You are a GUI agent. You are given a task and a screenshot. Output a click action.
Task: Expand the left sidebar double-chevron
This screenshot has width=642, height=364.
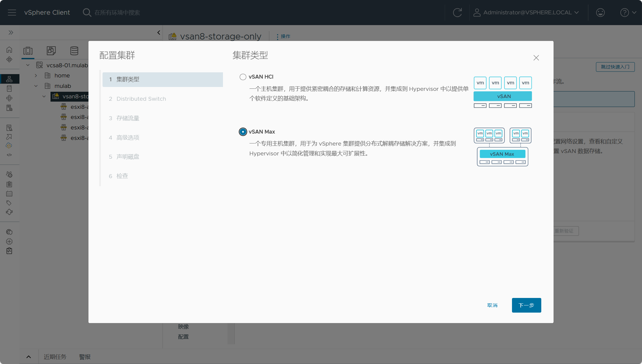click(11, 33)
